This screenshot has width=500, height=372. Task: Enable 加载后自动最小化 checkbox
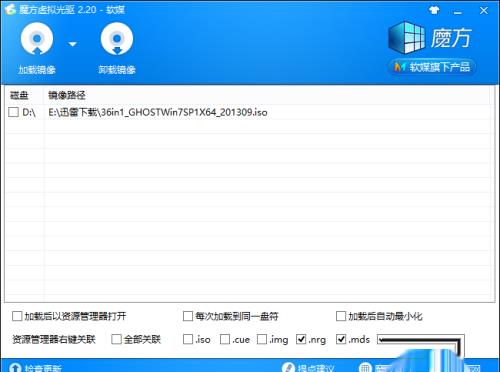tap(341, 316)
